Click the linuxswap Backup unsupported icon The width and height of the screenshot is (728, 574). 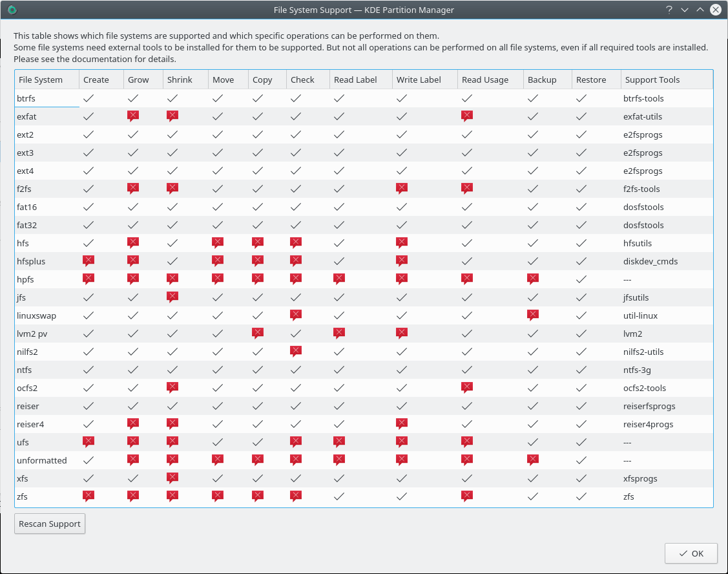[533, 315]
